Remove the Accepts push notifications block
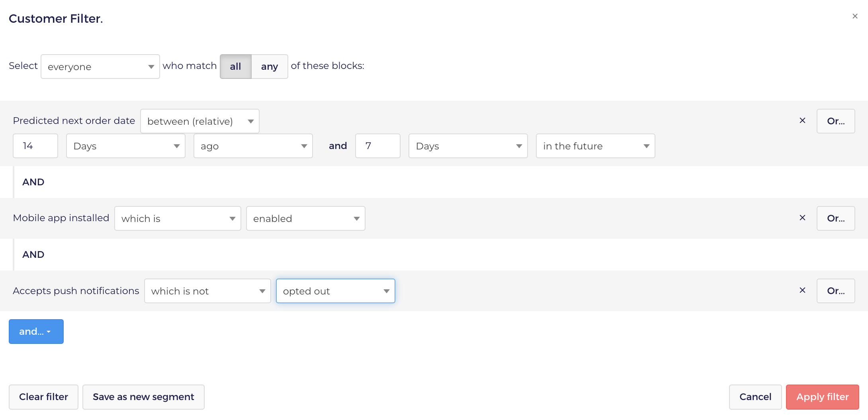 tap(802, 290)
